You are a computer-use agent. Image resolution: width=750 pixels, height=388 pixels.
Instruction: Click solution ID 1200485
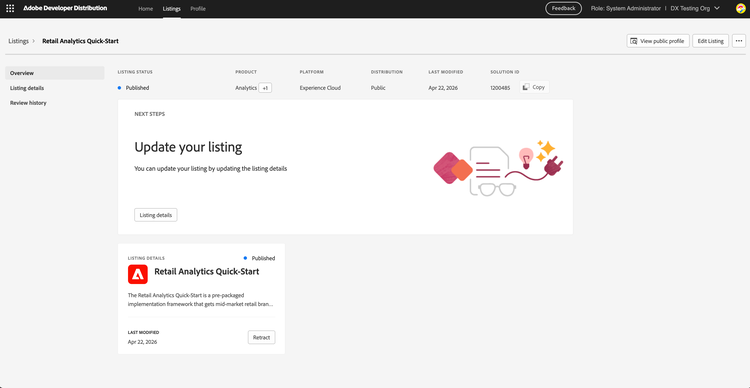pyautogui.click(x=500, y=88)
